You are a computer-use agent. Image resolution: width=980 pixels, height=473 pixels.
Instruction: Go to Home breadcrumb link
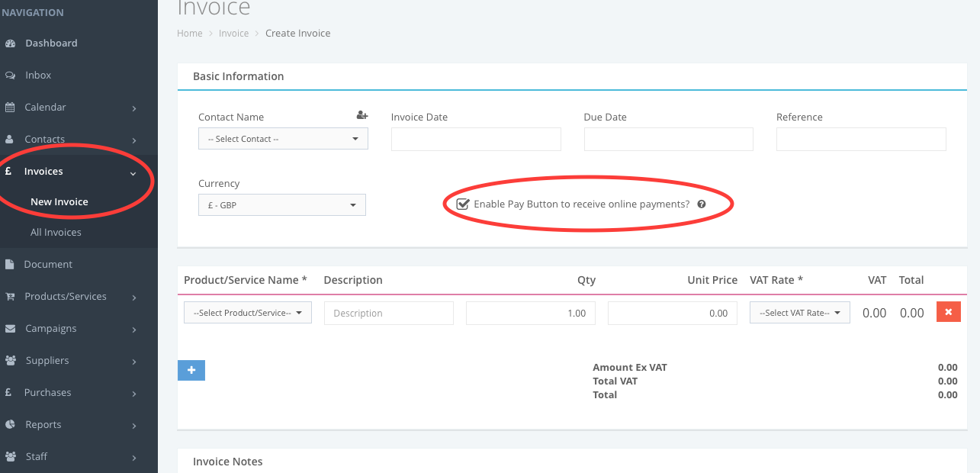[190, 34]
